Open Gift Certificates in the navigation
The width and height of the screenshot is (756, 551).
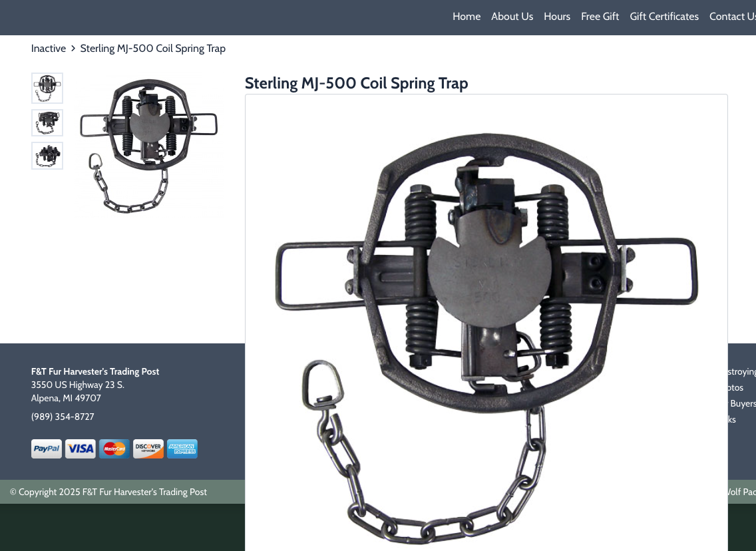pos(664,17)
